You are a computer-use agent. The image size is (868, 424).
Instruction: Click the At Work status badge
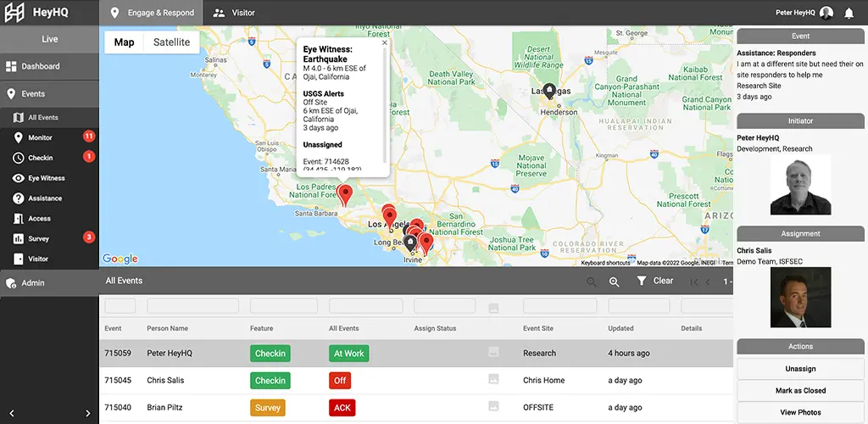[x=348, y=353]
